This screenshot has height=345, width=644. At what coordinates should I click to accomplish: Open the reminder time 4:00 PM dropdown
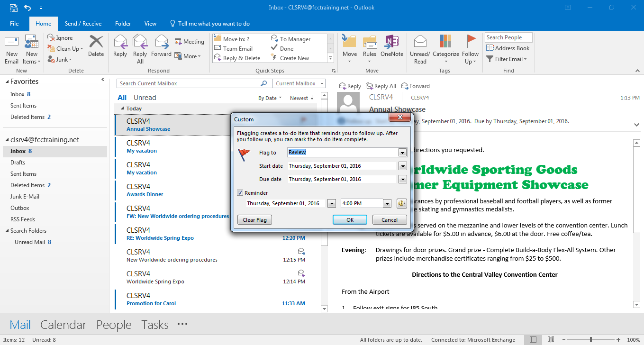387,203
